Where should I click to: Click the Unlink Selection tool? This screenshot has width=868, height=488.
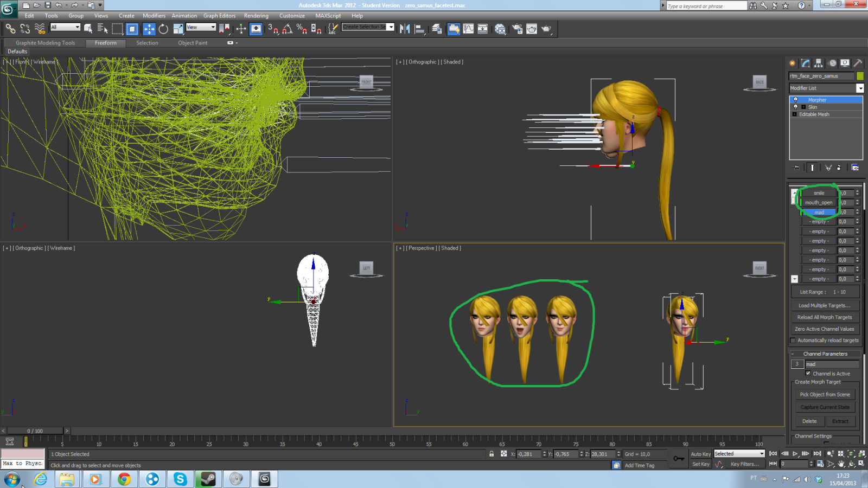pyautogui.click(x=25, y=29)
